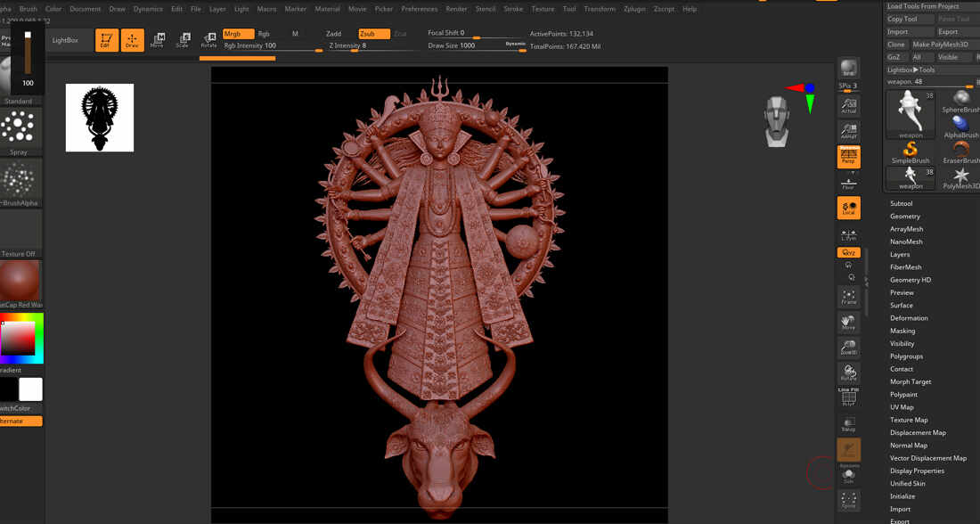The height and width of the screenshot is (524, 980).
Task: Expand the ArrayMesh sub-palette
Action: (x=906, y=229)
